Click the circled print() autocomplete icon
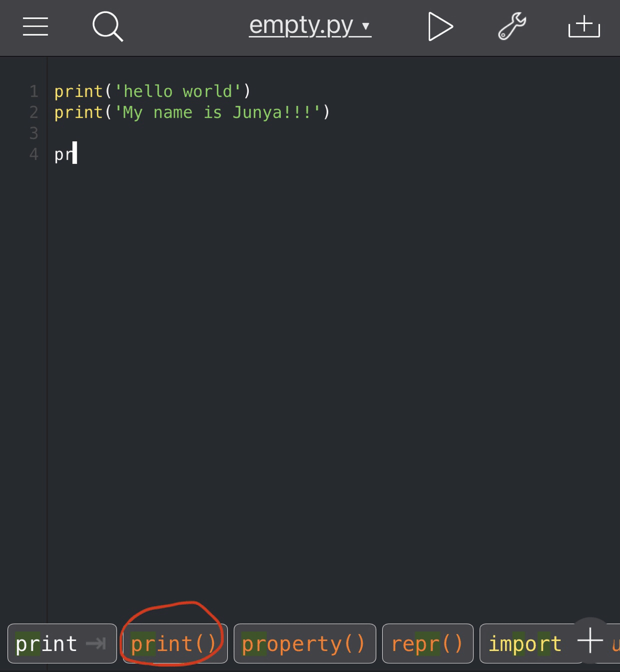This screenshot has width=620, height=672. pyautogui.click(x=174, y=643)
